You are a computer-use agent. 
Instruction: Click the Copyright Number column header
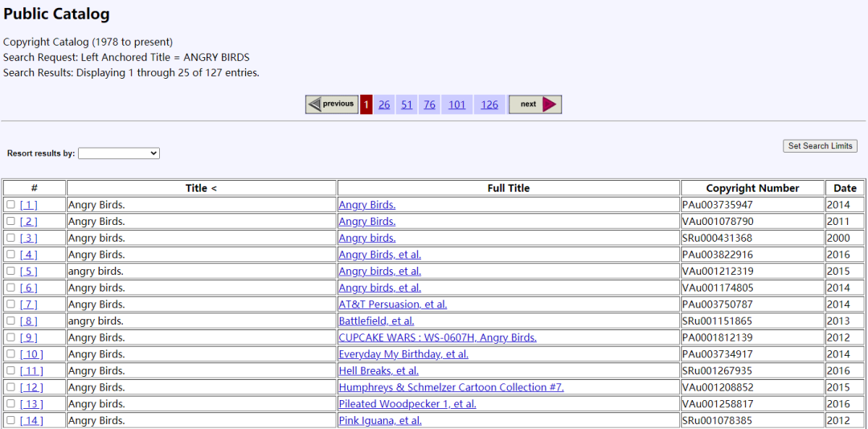[x=753, y=188]
